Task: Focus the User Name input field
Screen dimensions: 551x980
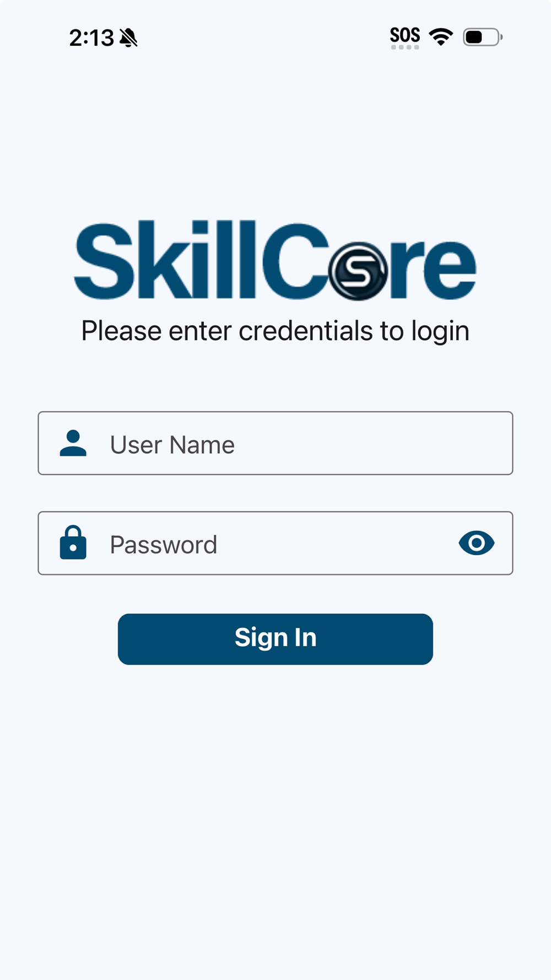Action: point(275,443)
